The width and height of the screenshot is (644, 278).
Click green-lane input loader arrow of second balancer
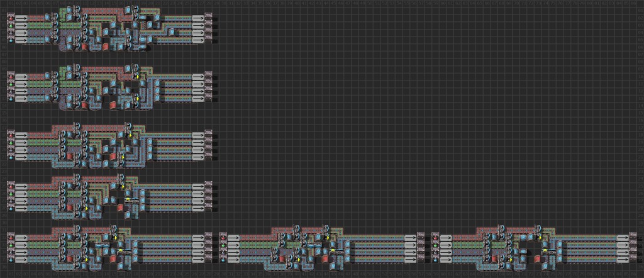(x=21, y=84)
